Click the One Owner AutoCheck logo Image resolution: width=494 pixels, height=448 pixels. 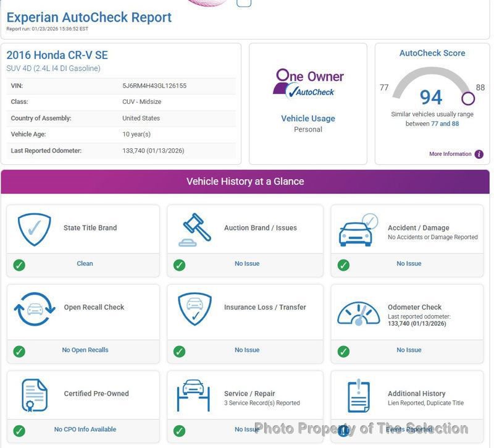[308, 83]
